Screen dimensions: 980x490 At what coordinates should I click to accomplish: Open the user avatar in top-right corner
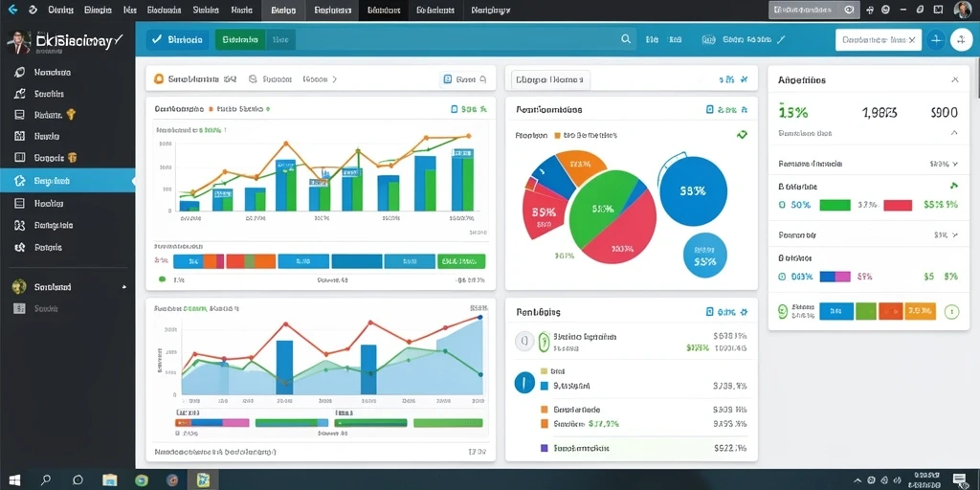click(963, 10)
